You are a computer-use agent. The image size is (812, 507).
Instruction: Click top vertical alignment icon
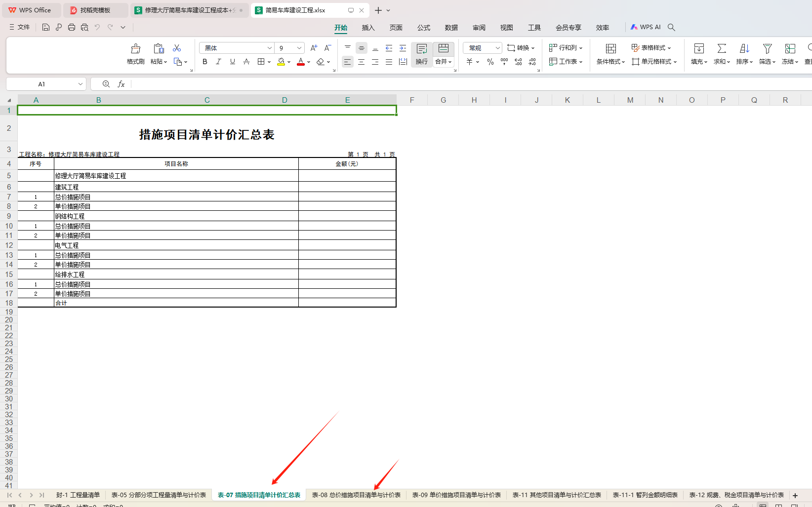point(347,48)
